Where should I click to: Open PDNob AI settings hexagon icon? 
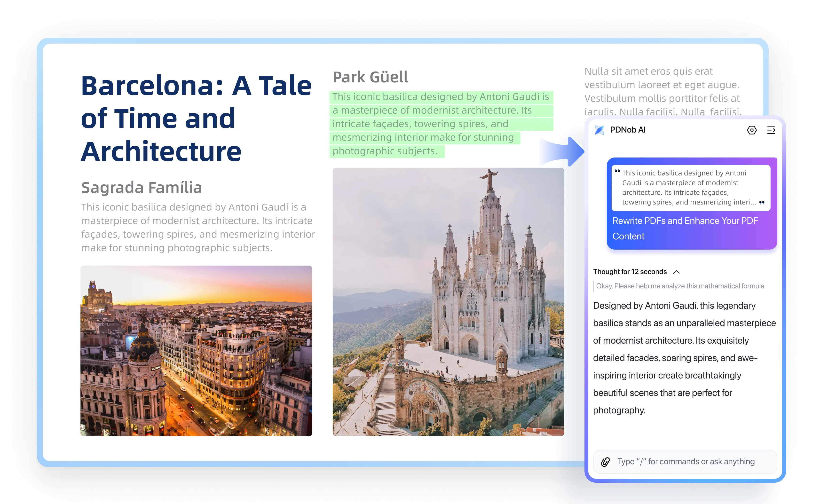752,130
